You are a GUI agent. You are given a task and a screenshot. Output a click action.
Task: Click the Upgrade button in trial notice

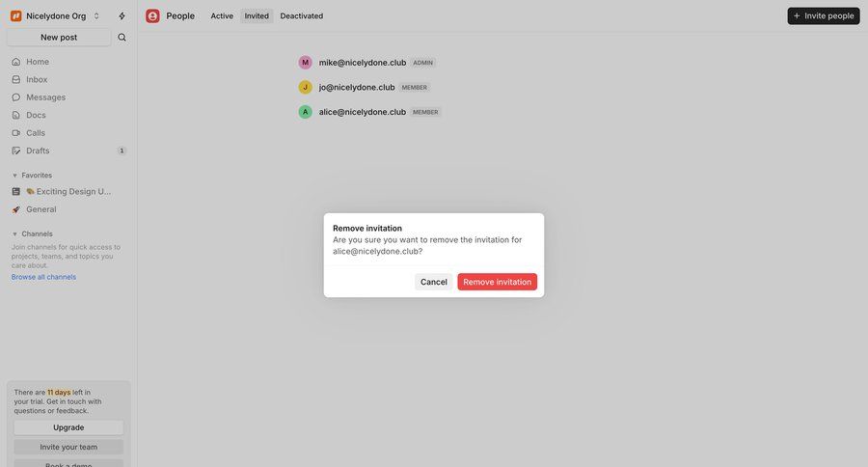coord(68,427)
